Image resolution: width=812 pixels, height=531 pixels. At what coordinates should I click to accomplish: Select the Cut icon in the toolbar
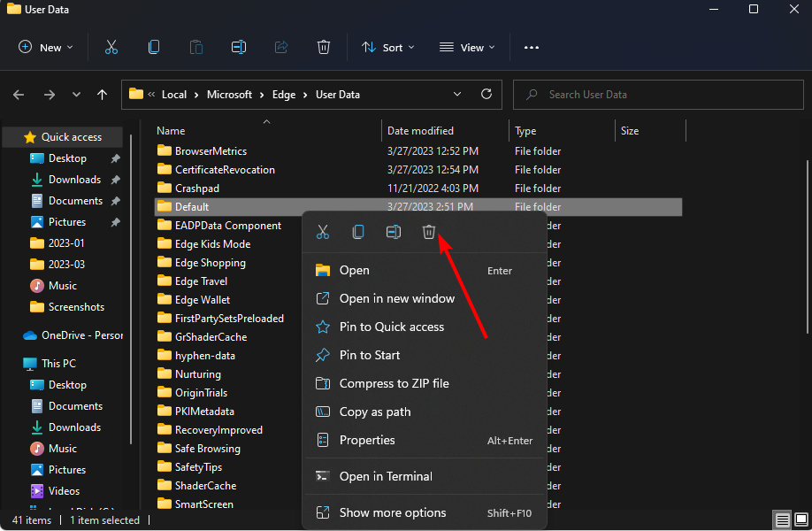[111, 46]
